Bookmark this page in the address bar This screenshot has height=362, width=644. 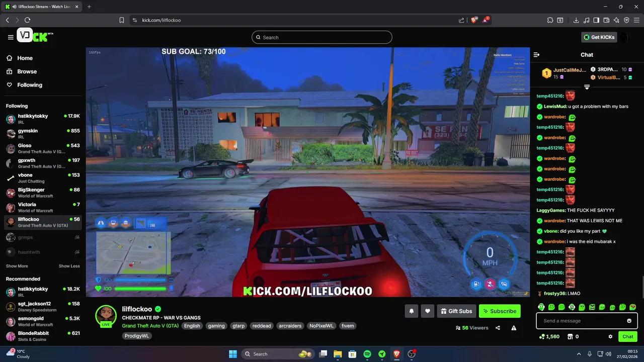pyautogui.click(x=122, y=20)
